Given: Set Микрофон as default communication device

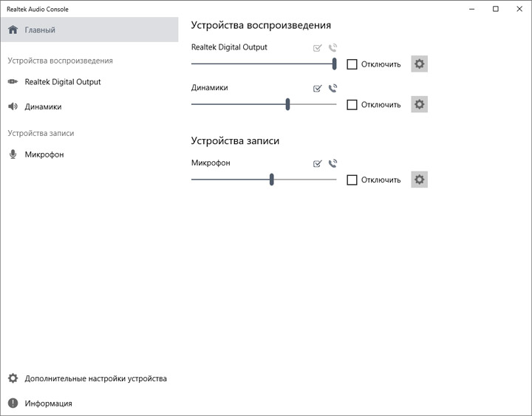Looking at the screenshot, I should 332,163.
